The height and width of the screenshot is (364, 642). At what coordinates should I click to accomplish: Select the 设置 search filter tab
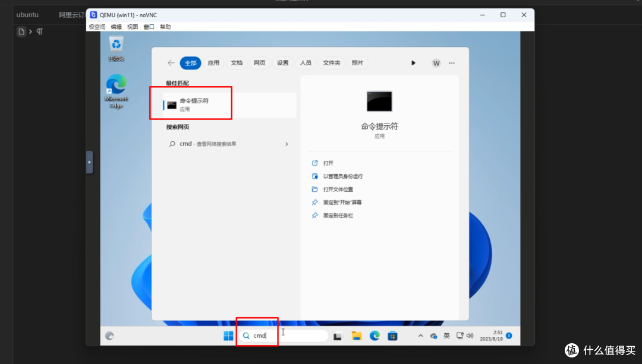pos(282,63)
